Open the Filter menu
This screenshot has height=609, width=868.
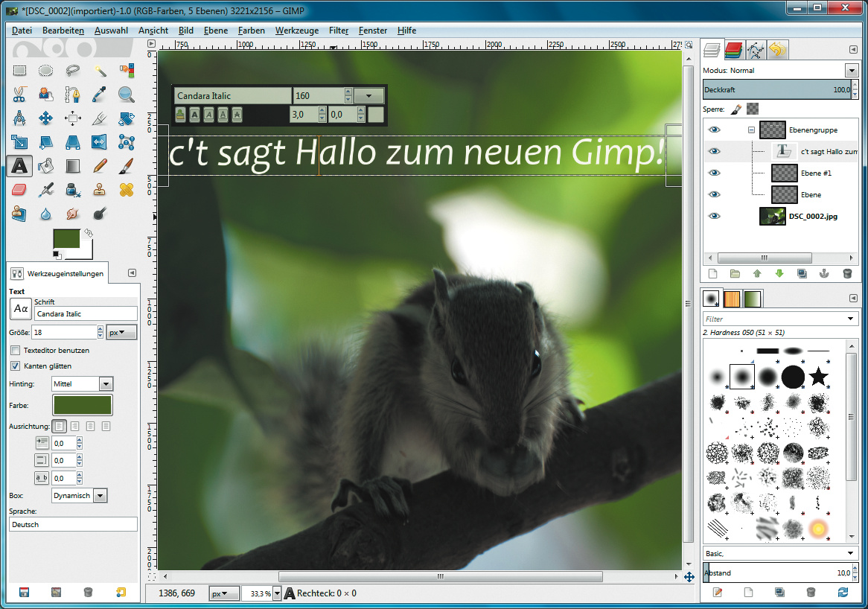pos(338,31)
